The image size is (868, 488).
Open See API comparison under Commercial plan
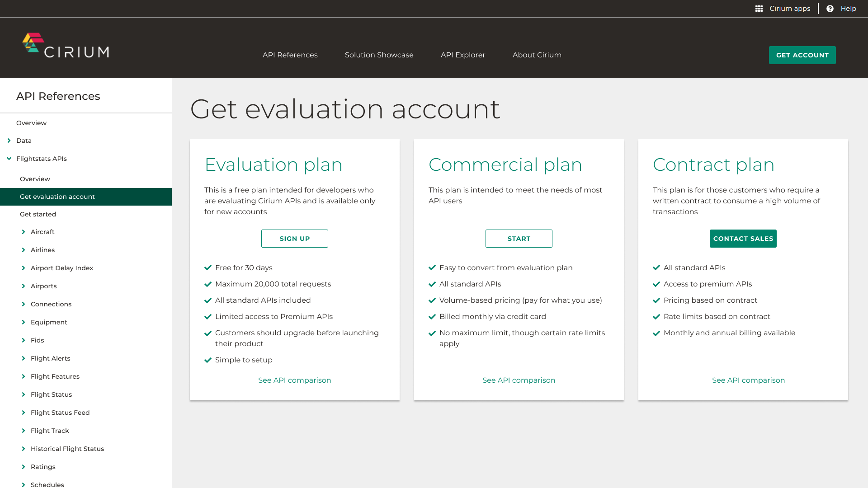click(519, 380)
